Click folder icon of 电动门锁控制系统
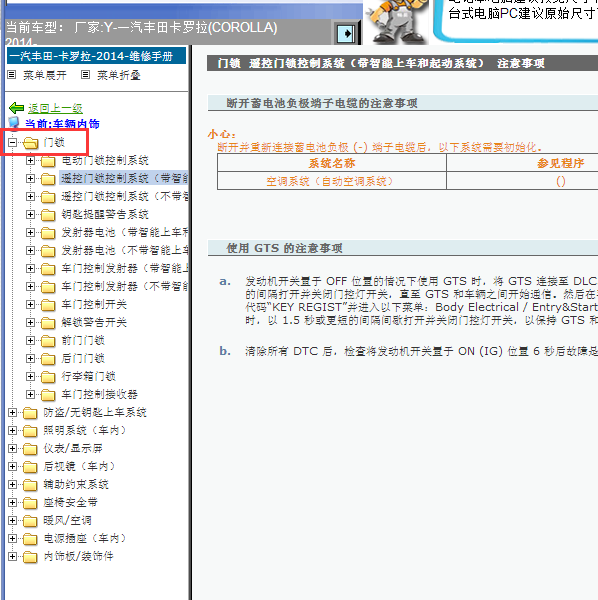Viewport: 598px width, 600px height. (48, 161)
